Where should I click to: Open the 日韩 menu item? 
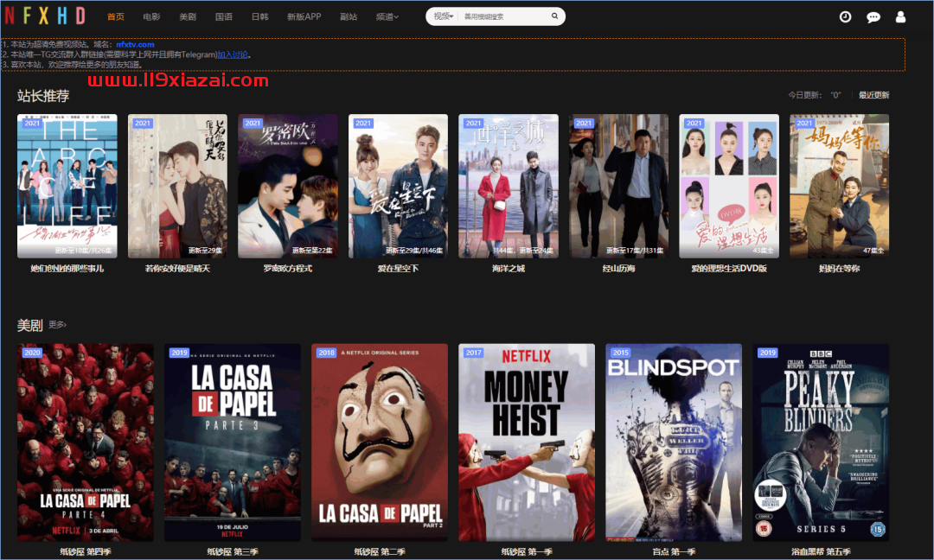coord(259,16)
